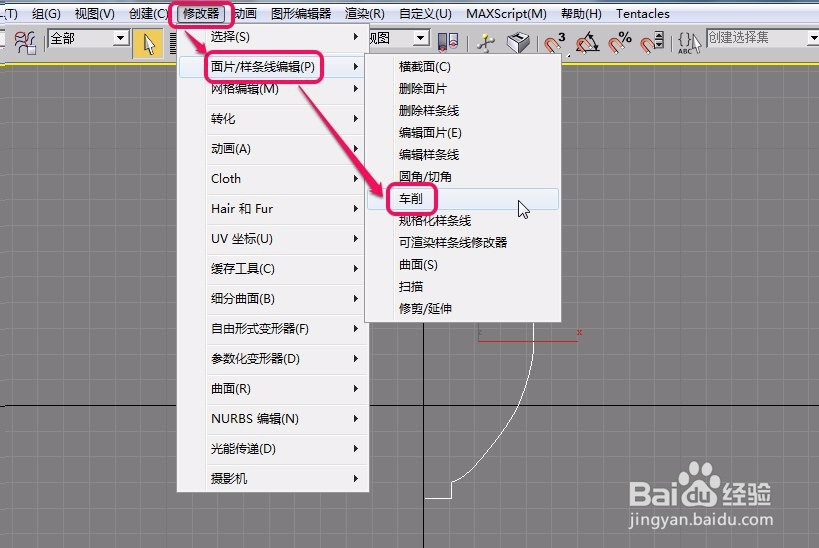Toggle the Angle Snap icon
Viewport: 819px width, 548px height.
[x=587, y=43]
